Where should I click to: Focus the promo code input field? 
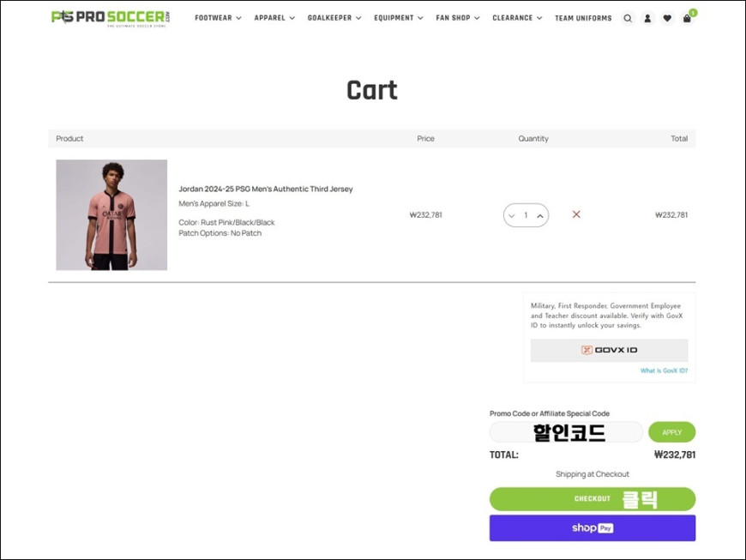coord(566,432)
